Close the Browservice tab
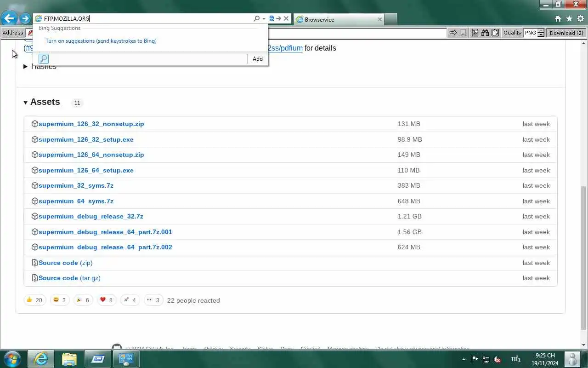The height and width of the screenshot is (368, 588). 379,19
